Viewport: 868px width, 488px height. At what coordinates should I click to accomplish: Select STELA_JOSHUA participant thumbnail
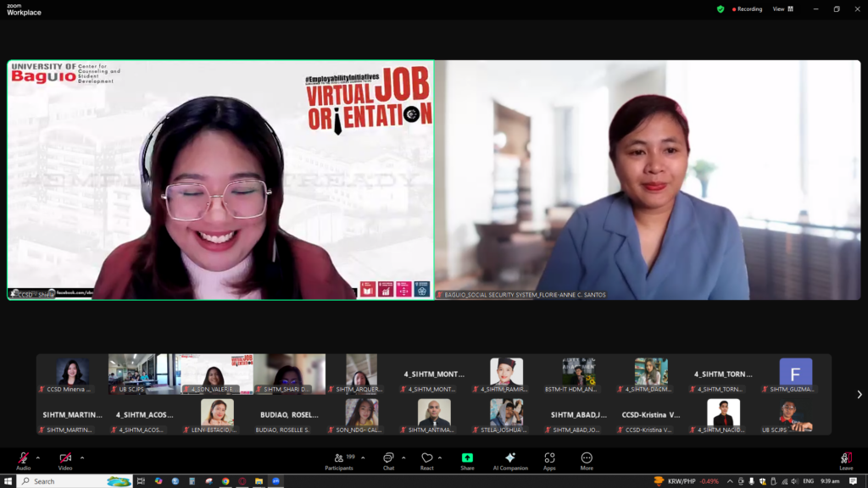pos(507,415)
